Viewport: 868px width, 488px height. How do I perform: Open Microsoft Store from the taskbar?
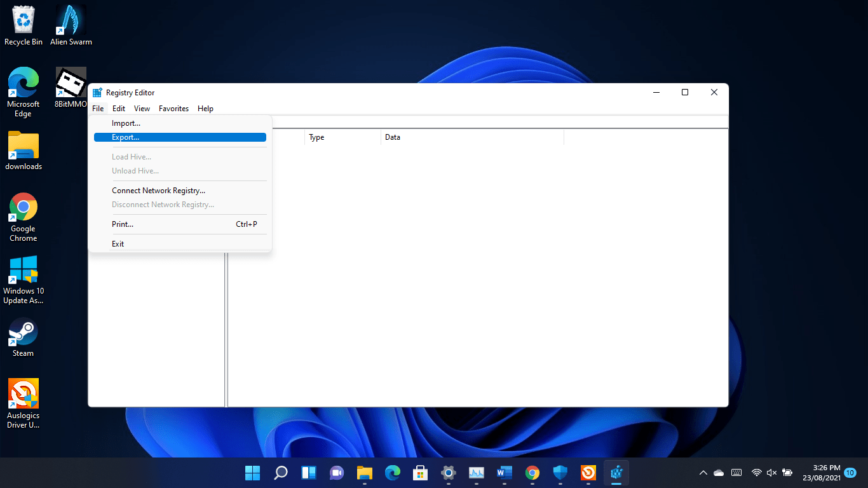pos(420,473)
